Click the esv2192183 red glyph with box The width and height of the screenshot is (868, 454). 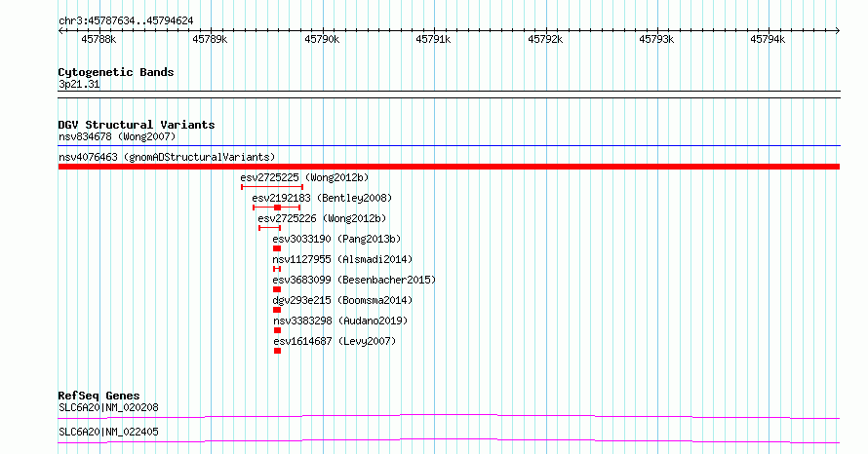click(x=277, y=208)
